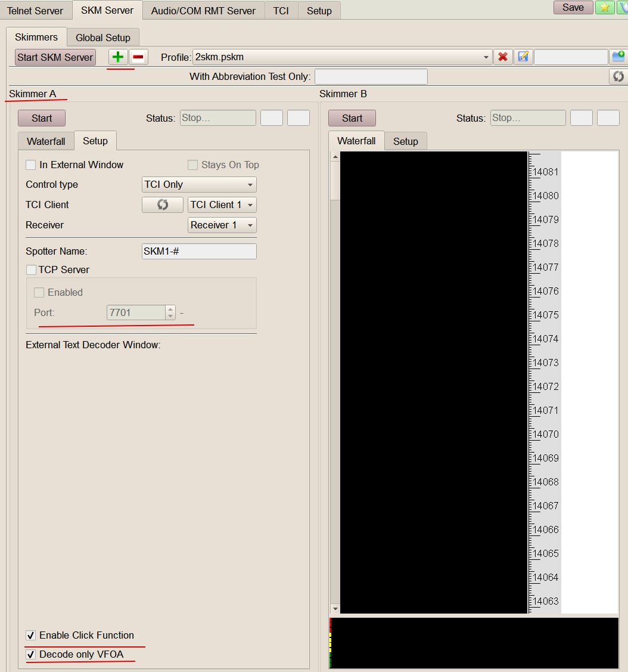
Task: Expand the Receiver 1 dropdown
Action: [222, 225]
